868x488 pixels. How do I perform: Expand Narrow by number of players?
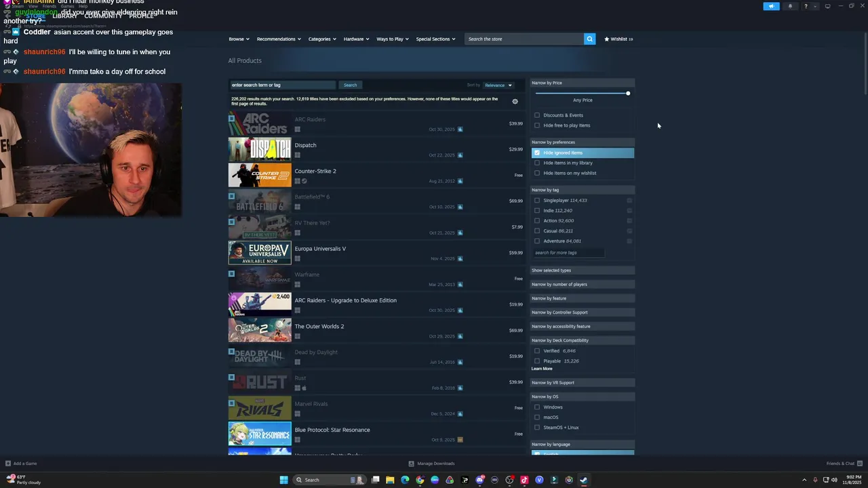click(x=583, y=285)
